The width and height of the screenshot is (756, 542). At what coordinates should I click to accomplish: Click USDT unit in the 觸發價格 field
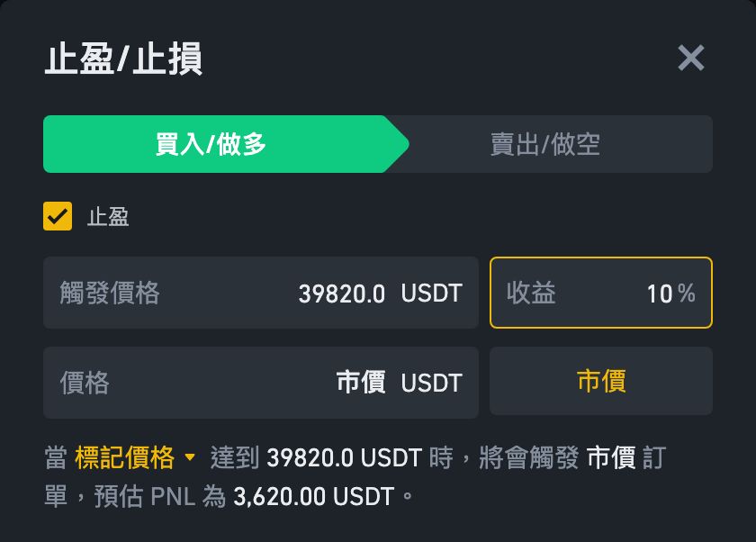[431, 294]
